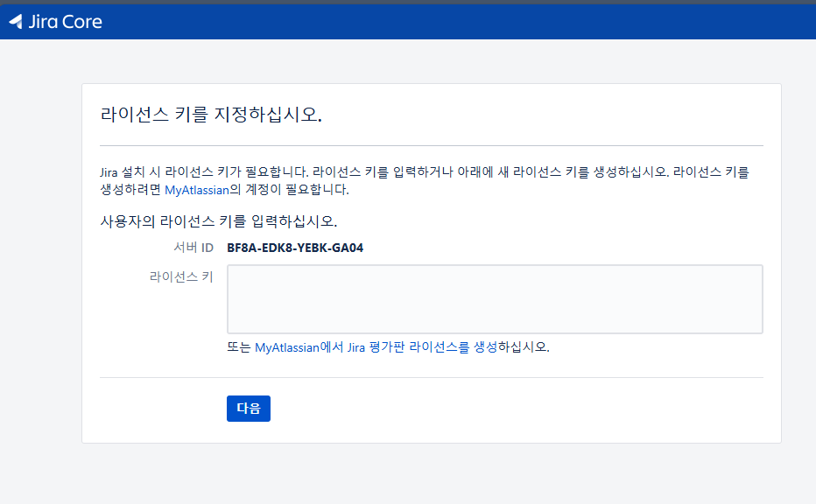Click the Jira Core logo icon
Viewport: 816px width, 504px height.
[16, 21]
